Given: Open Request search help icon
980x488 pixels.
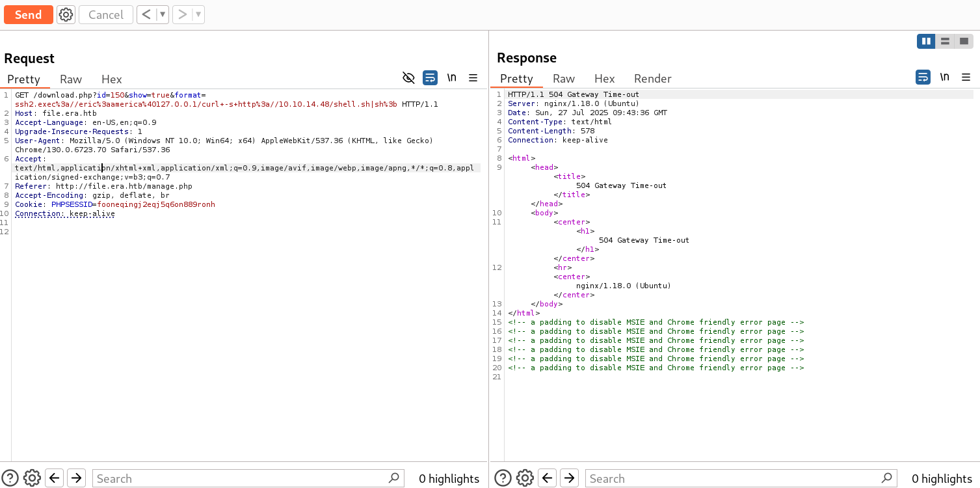Looking at the screenshot, I should tap(11, 478).
